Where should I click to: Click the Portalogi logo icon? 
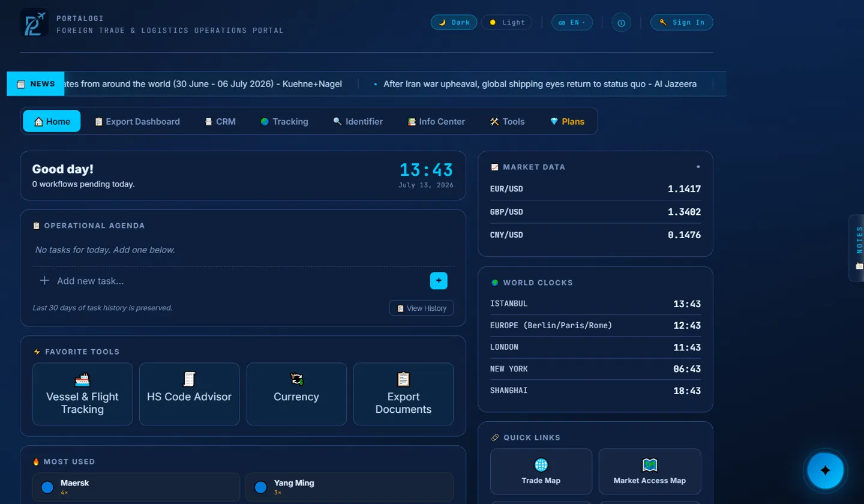click(x=34, y=23)
